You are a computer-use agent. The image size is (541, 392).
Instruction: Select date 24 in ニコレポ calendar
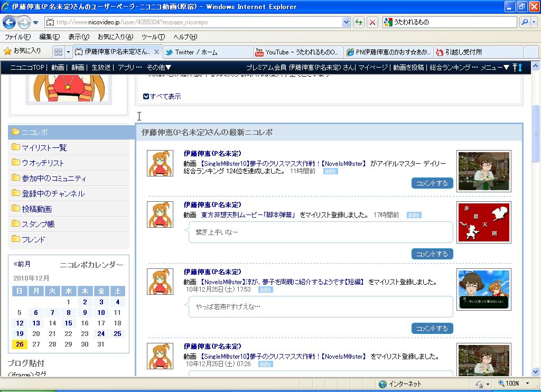pyautogui.click(x=101, y=334)
